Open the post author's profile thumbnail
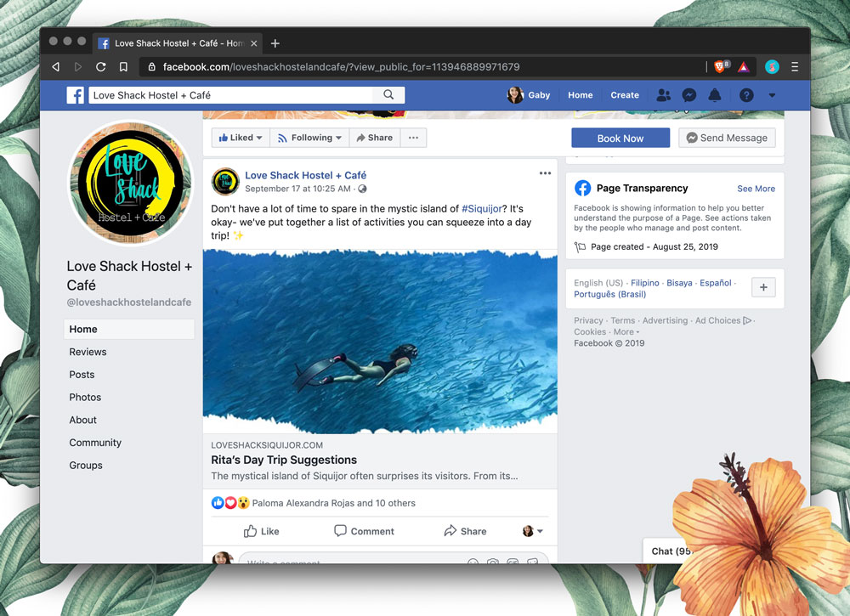This screenshot has width=850, height=616. pyautogui.click(x=225, y=182)
